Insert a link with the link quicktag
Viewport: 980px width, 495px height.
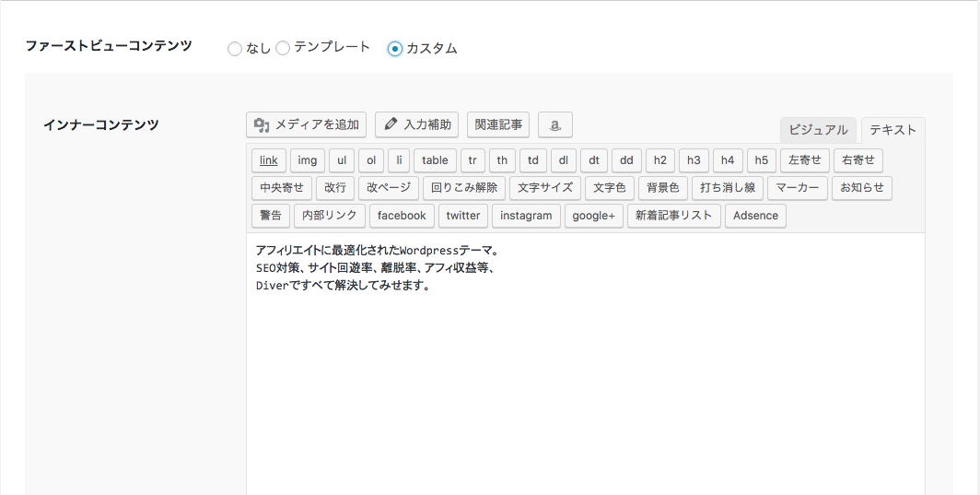tap(269, 160)
